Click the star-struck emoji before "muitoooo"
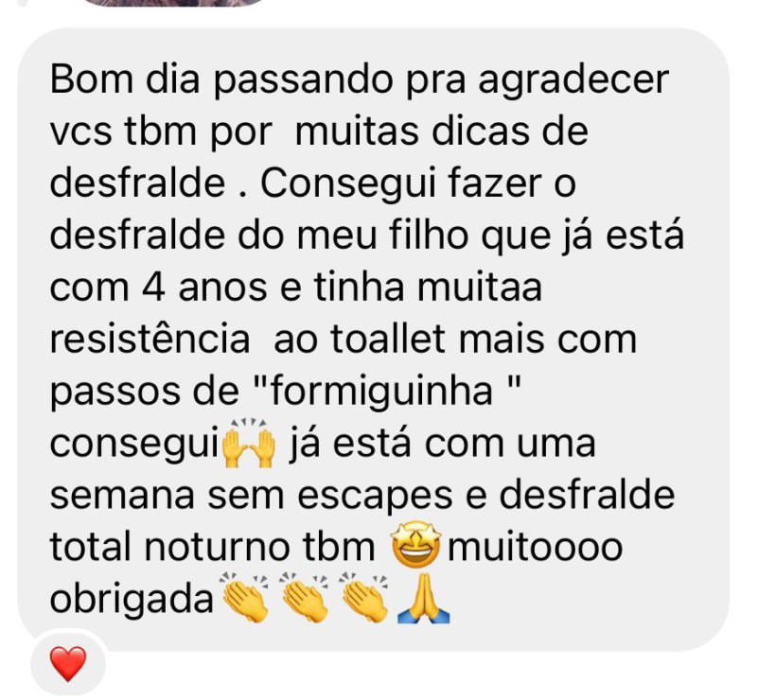This screenshot has height=700, width=758. coord(416,545)
